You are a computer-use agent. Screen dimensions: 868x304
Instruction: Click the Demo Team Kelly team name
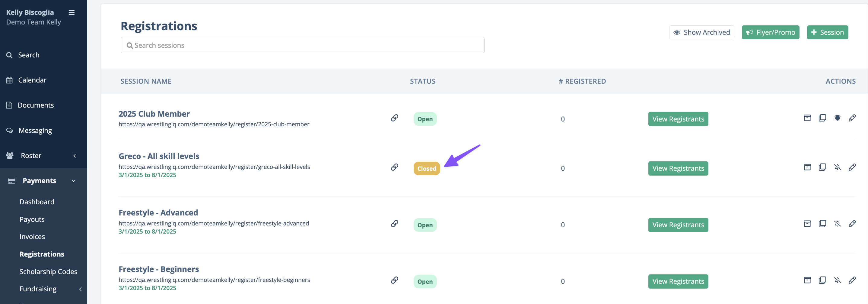tap(33, 22)
